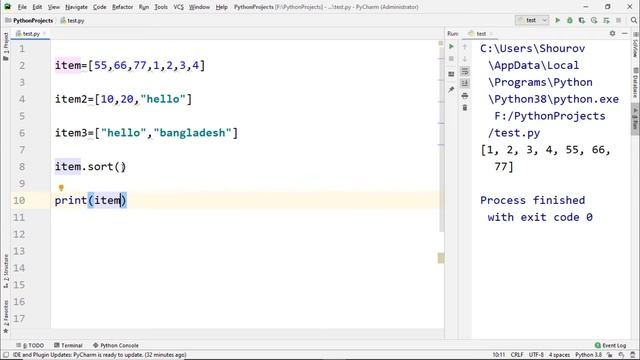Screen dimensions: 640x360
Task: Change CRLF line separator in status bar
Action: coord(517,355)
